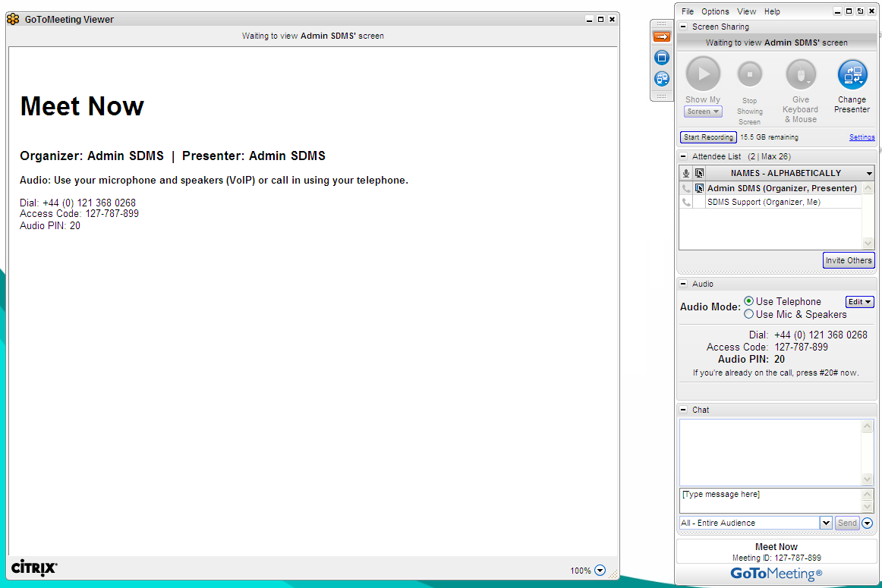Collapse the Audio section
This screenshot has height=588, width=882.
pyautogui.click(x=683, y=284)
